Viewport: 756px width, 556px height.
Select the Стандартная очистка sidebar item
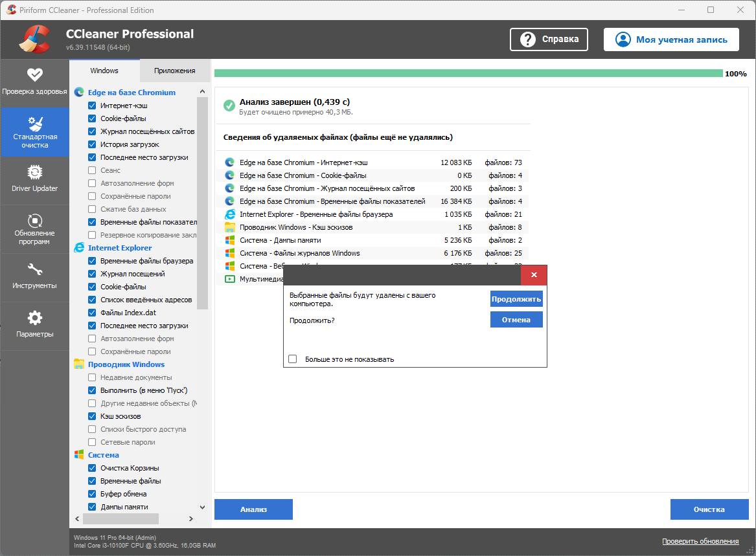click(x=35, y=132)
